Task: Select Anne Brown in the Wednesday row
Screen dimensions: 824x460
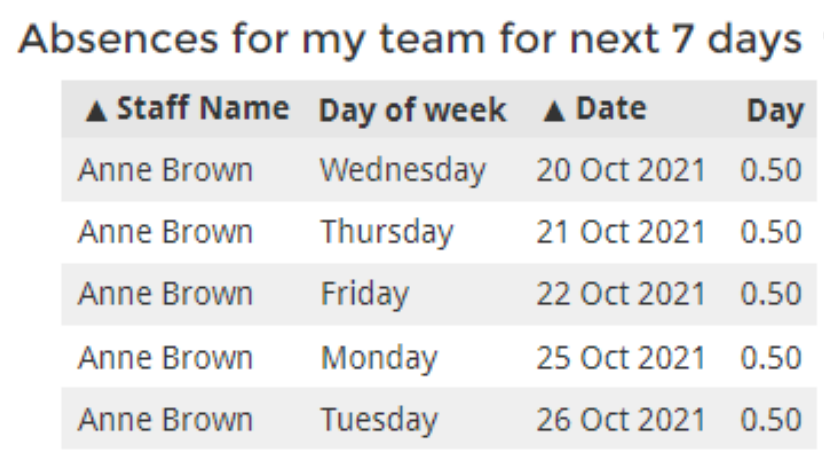Action: click(x=165, y=170)
